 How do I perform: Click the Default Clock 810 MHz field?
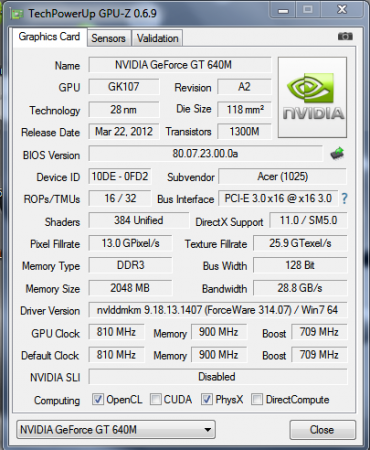[116, 355]
